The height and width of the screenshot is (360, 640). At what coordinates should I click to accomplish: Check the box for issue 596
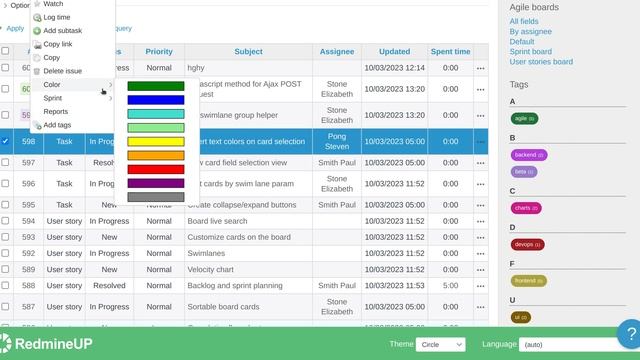pos(5,183)
